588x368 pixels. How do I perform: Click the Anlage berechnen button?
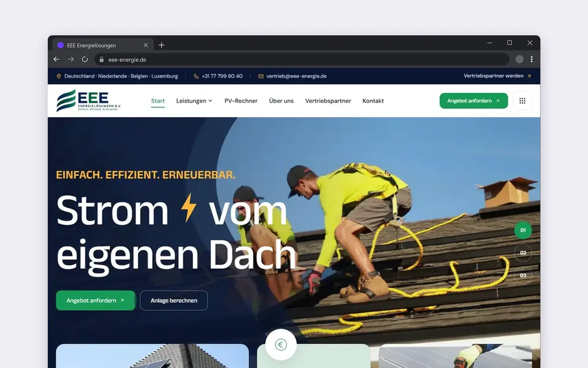tap(174, 300)
